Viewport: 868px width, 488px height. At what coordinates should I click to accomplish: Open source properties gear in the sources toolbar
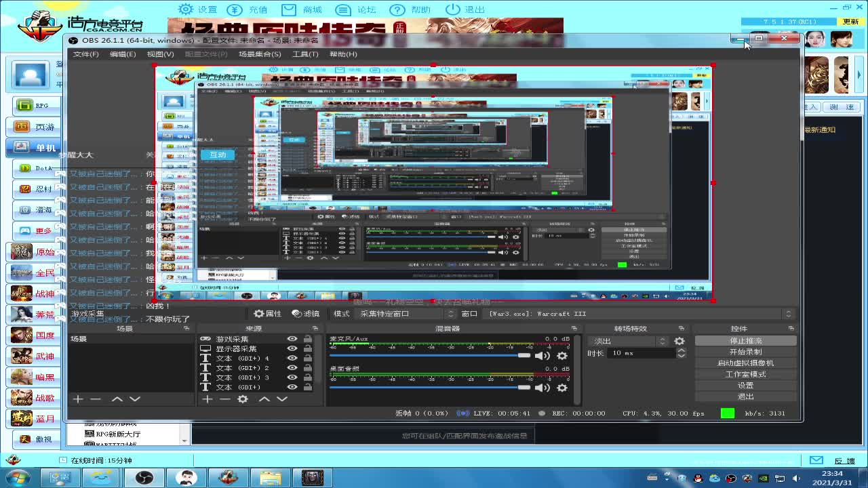[243, 399]
